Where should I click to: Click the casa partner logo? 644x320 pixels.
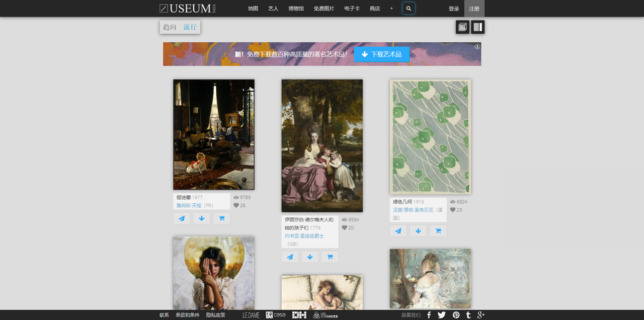coord(276,315)
